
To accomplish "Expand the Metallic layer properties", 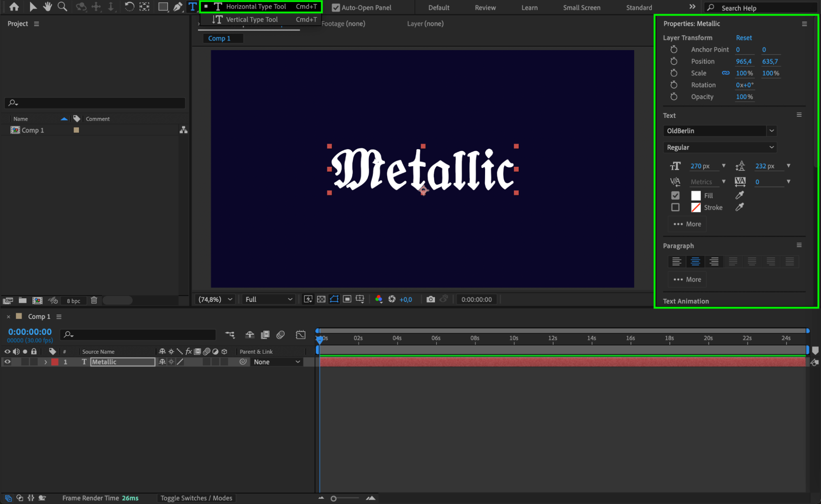I will click(x=46, y=362).
